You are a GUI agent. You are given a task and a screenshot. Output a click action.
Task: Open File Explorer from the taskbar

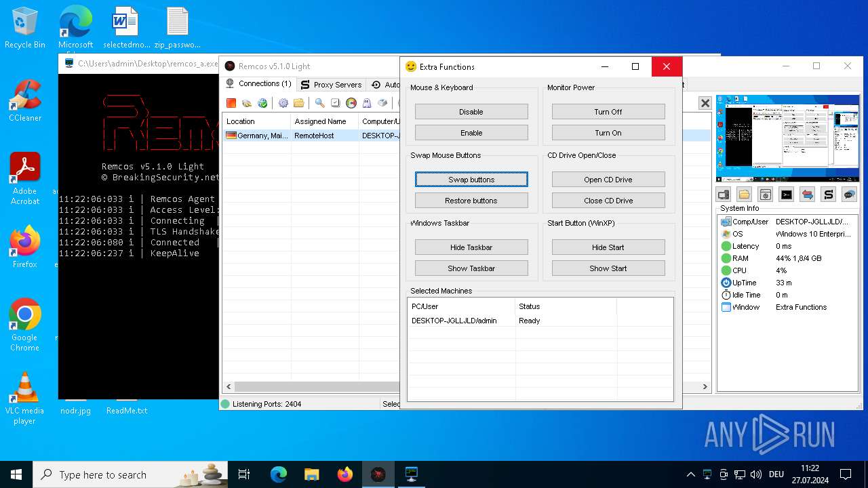tap(311, 474)
